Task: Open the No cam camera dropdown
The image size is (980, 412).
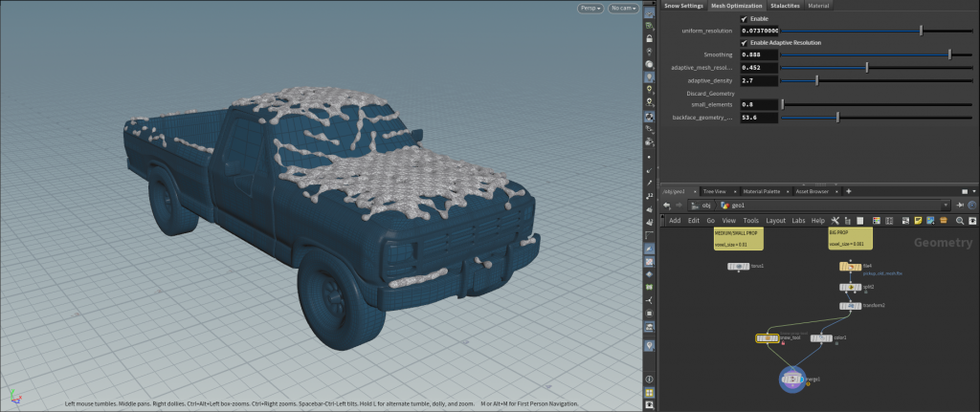Action: coord(624,8)
